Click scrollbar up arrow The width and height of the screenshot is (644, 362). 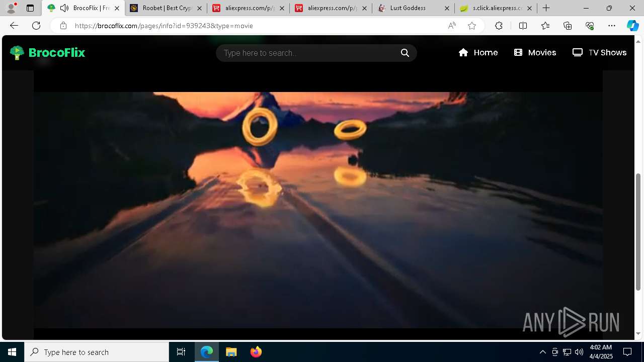(638, 41)
